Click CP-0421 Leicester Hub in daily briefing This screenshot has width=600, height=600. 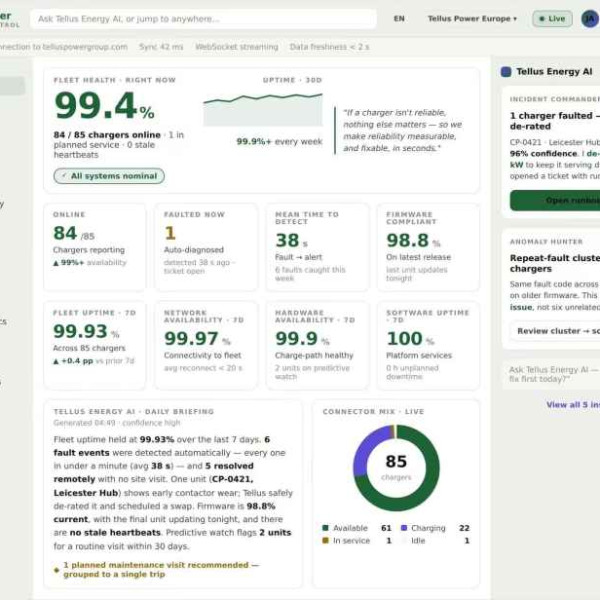(x=153, y=486)
